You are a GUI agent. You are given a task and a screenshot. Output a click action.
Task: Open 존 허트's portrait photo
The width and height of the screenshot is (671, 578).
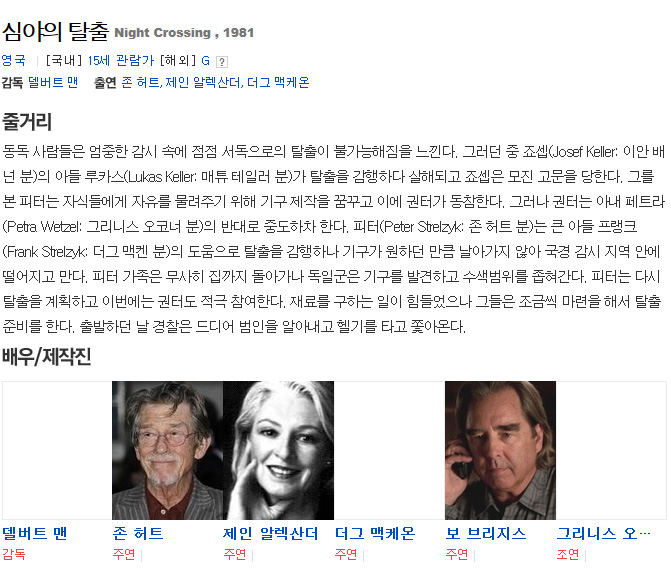tap(167, 450)
